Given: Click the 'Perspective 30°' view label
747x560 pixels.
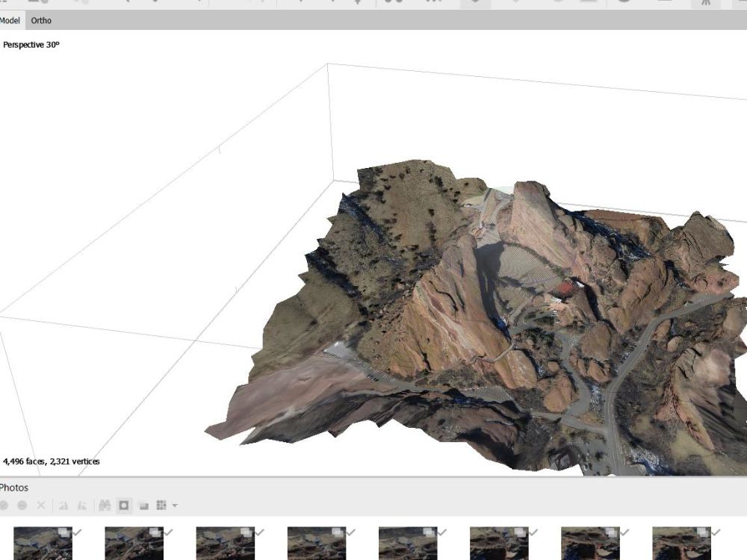Looking at the screenshot, I should (31, 45).
